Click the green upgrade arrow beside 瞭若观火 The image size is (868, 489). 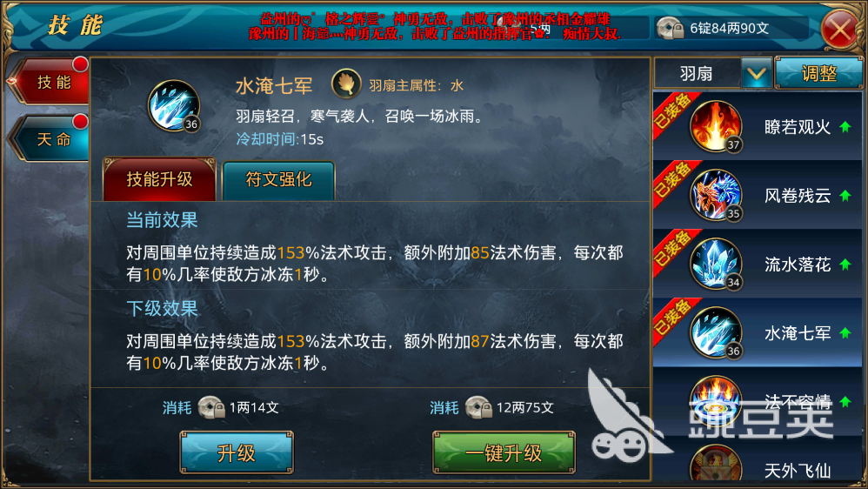tap(845, 127)
